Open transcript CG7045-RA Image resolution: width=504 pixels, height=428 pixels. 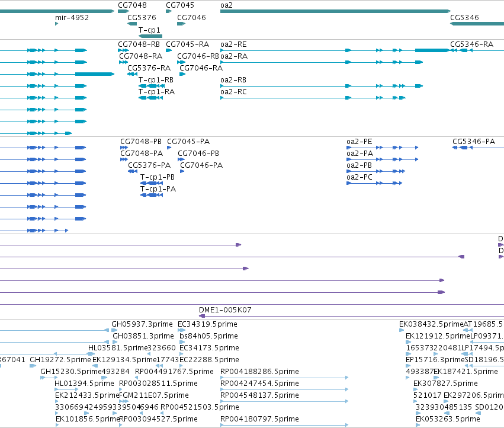187,44
